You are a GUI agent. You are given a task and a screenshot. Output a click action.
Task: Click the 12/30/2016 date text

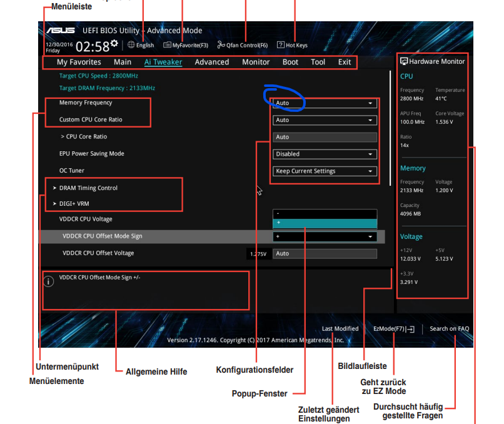(59, 44)
